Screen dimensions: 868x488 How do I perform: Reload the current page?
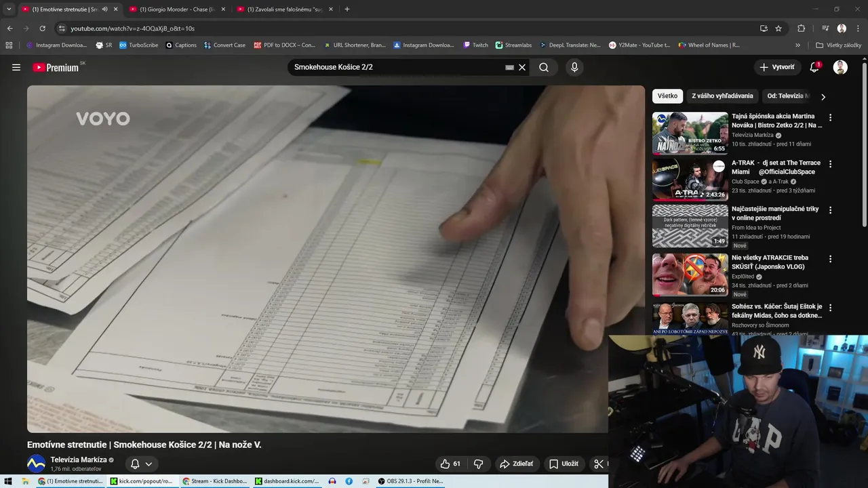tap(42, 28)
